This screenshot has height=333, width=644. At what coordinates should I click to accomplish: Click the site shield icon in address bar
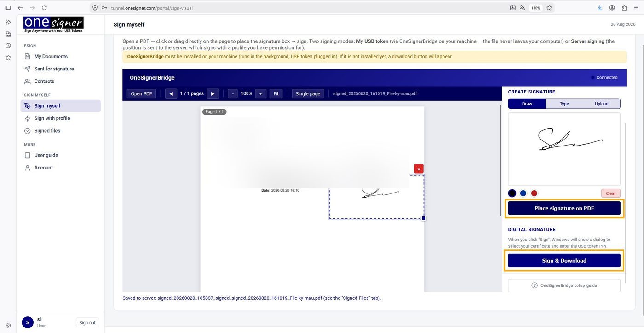click(x=95, y=8)
